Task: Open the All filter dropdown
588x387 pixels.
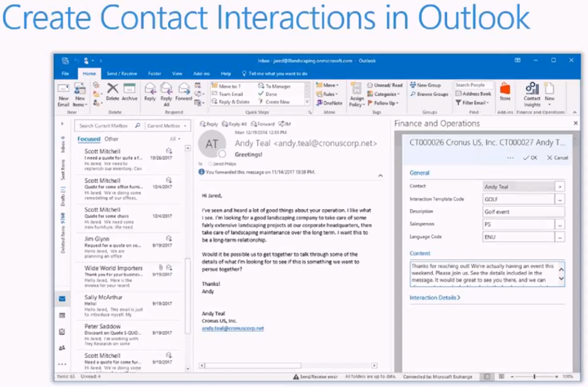Action: 175,139
